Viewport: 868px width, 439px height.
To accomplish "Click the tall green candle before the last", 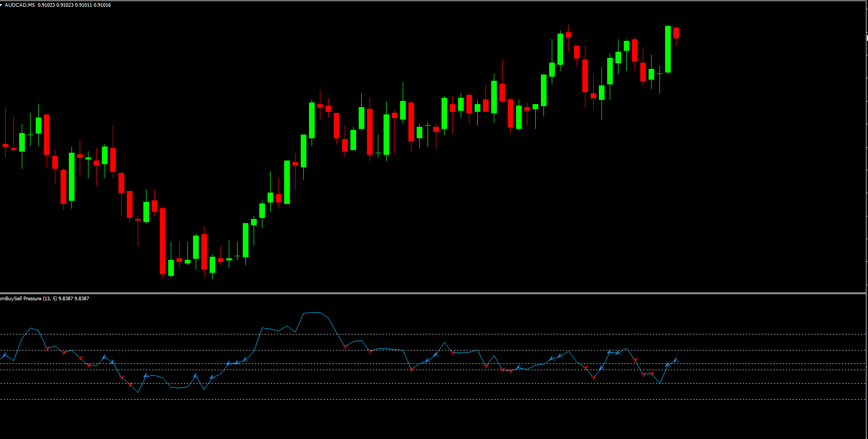I will (x=668, y=49).
